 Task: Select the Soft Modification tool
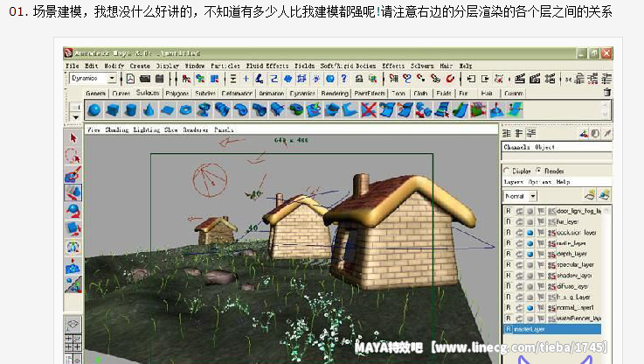[x=73, y=267]
